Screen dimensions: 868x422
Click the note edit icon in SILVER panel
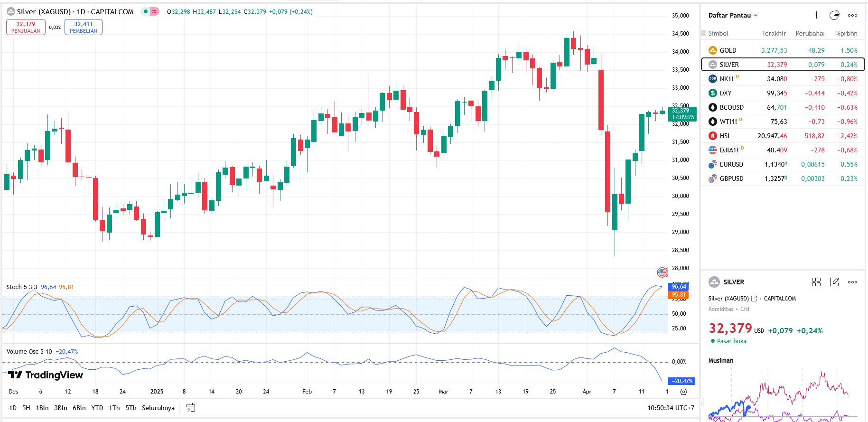834,282
